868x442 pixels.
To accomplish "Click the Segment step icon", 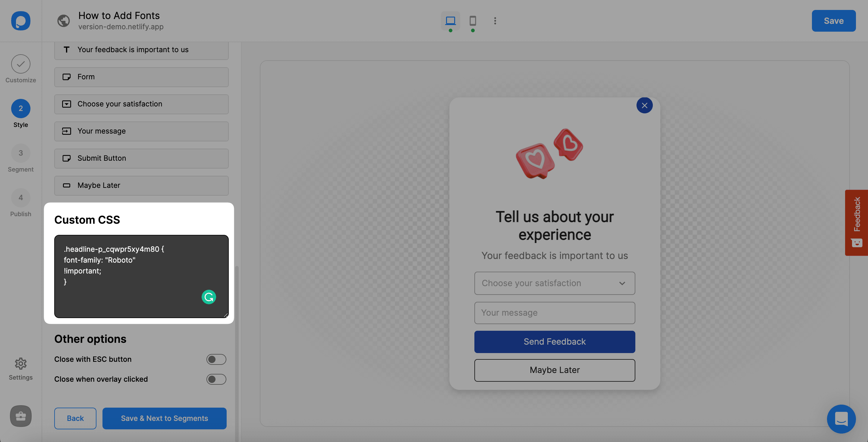I will tap(21, 153).
